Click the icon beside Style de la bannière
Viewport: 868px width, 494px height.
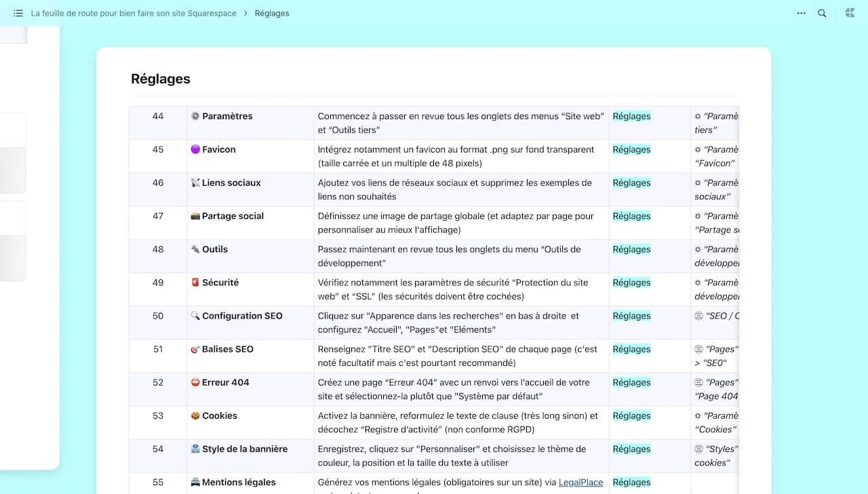point(195,449)
